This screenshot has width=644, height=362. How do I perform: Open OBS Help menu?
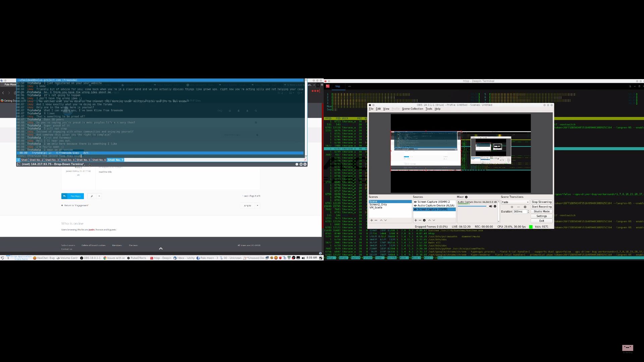point(437,109)
